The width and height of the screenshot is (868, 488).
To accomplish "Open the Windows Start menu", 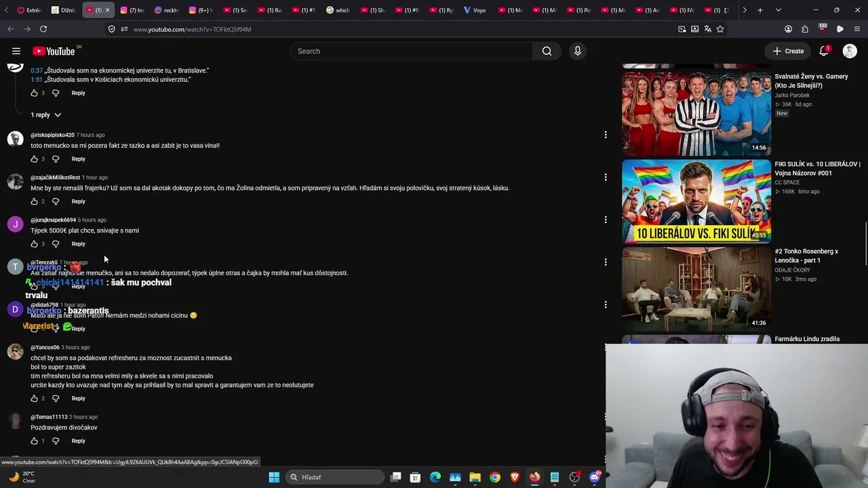I will point(274,477).
